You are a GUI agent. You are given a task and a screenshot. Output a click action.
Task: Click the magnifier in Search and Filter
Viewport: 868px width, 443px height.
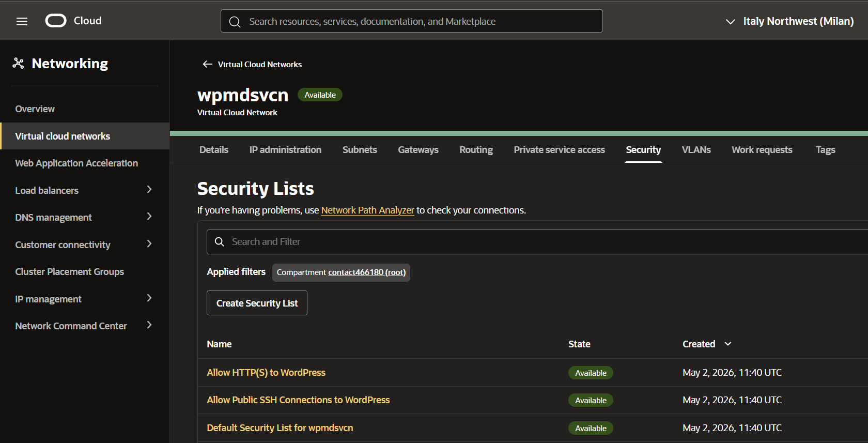click(220, 242)
